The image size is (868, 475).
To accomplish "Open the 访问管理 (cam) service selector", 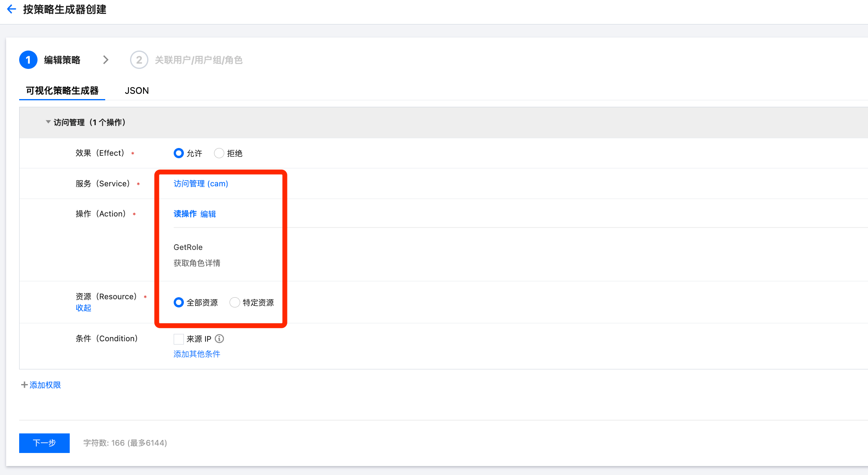I will tap(201, 183).
